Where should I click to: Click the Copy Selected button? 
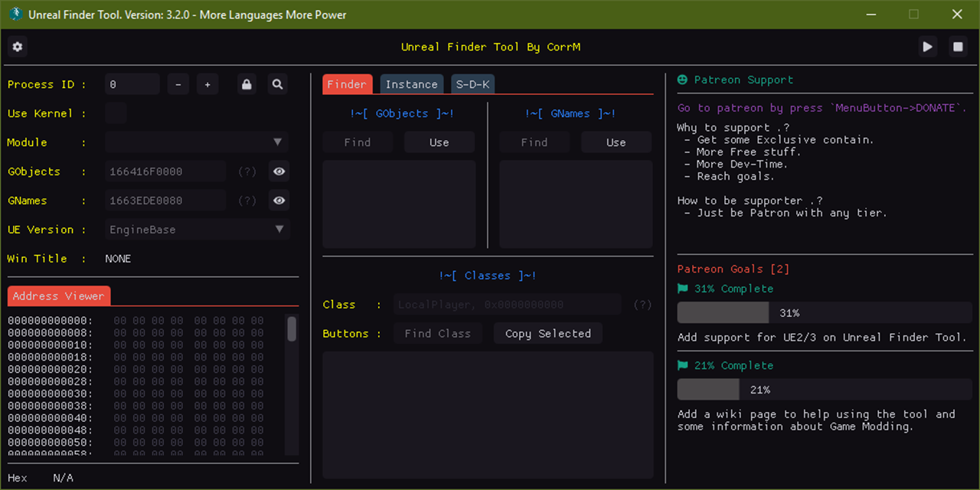[547, 334]
